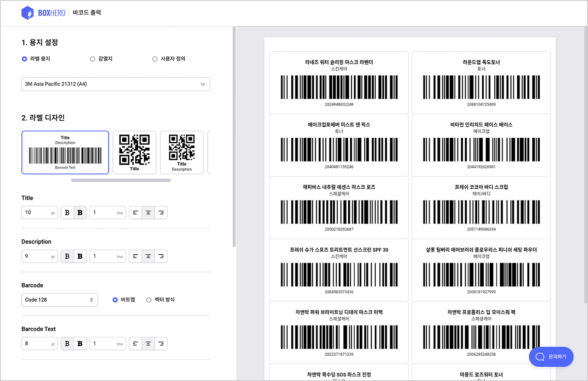The image size is (588, 381).
Task: Click the 2. 라벨 디자인 section heading
Action: [43, 118]
